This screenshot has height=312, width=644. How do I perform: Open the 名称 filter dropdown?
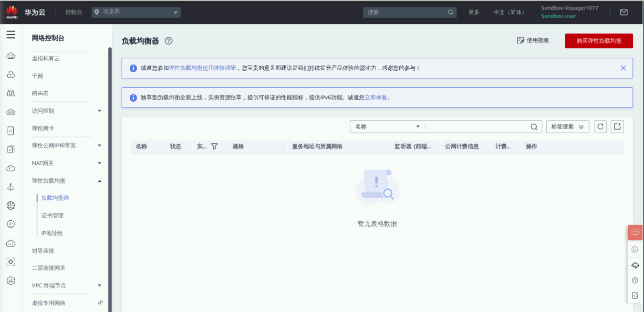[387, 127]
